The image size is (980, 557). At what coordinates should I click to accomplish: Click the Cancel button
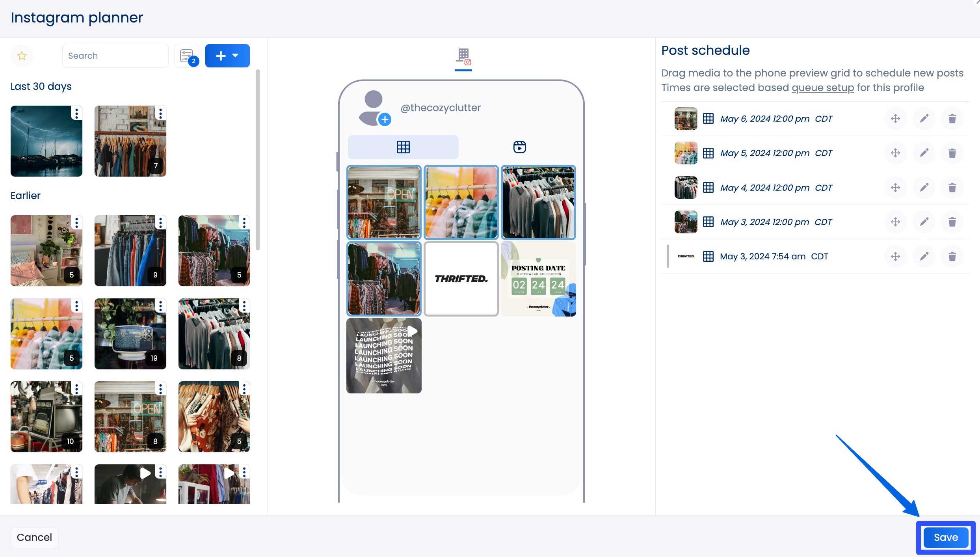pos(34,537)
